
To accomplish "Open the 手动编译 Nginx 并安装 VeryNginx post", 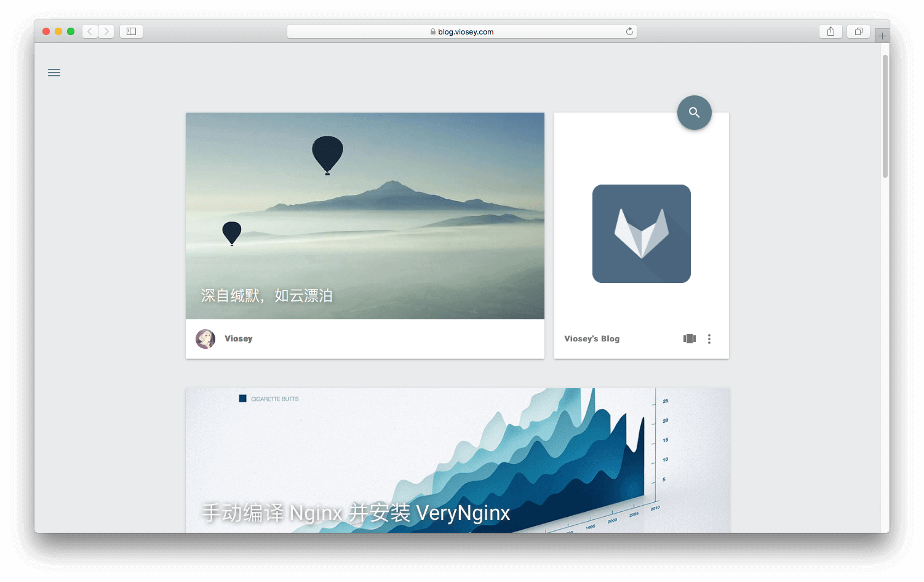I will coord(356,512).
